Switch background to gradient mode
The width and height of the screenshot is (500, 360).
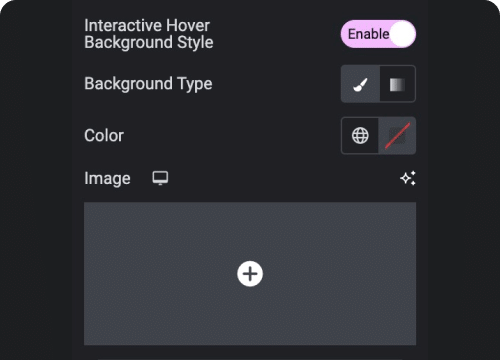397,84
